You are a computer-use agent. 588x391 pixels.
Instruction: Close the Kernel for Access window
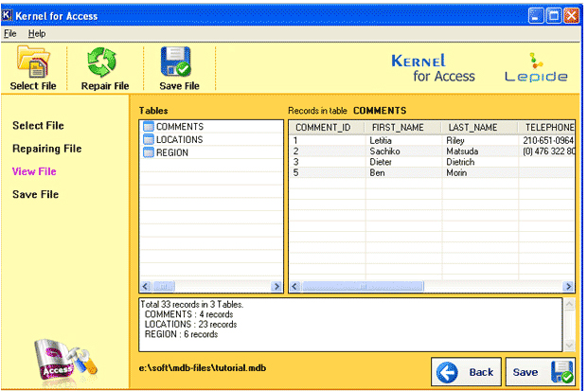click(571, 16)
